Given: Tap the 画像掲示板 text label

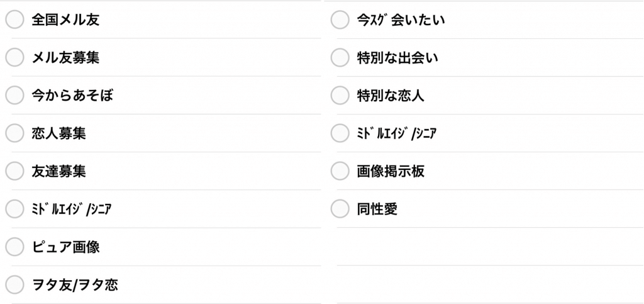Looking at the screenshot, I should click(x=391, y=171).
